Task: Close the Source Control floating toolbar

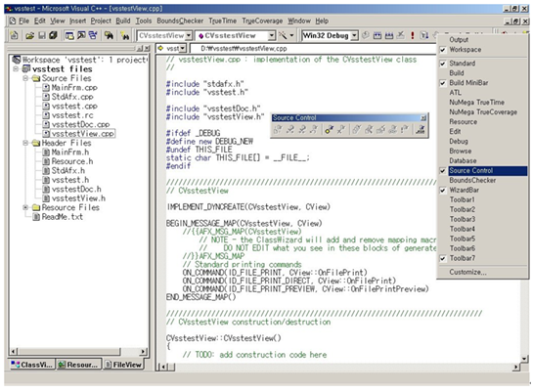Action: point(423,118)
